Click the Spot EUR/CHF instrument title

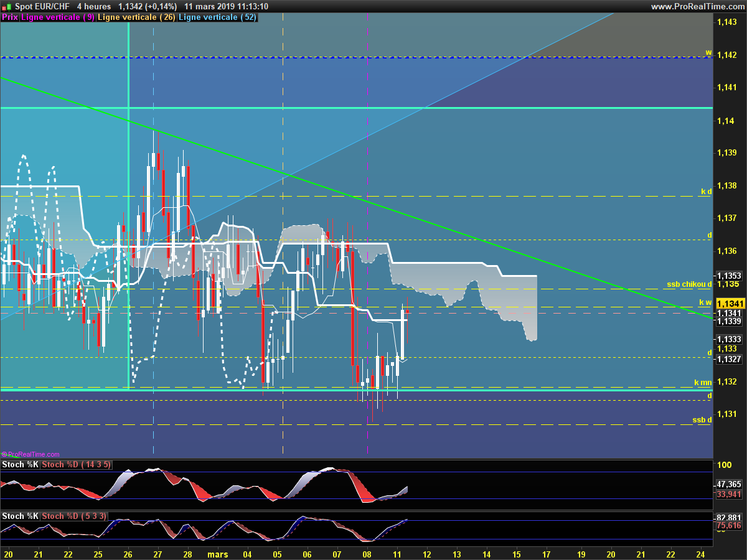pyautogui.click(x=42, y=6)
